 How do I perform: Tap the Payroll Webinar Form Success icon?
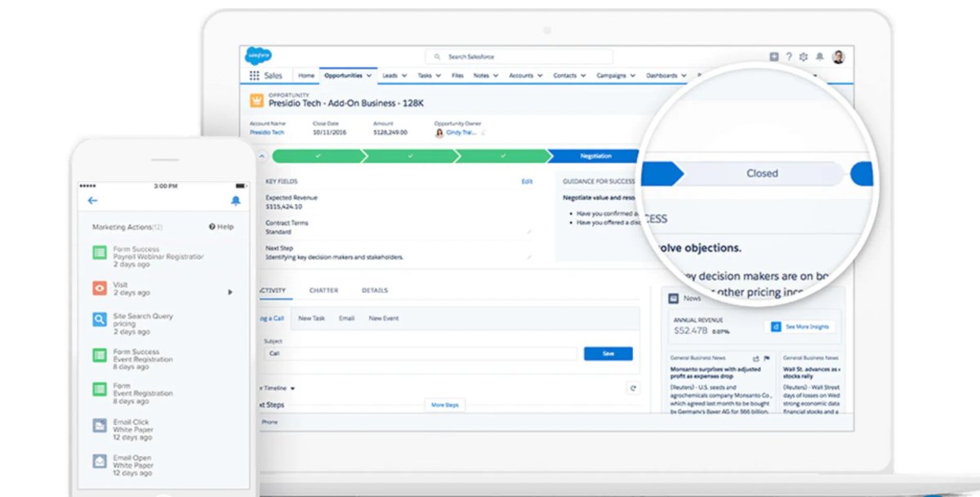[99, 253]
